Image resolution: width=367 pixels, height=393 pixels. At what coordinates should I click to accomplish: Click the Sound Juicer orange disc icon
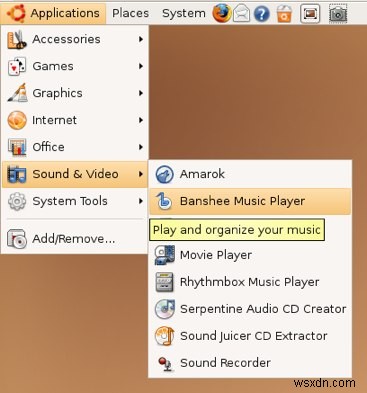point(165,336)
